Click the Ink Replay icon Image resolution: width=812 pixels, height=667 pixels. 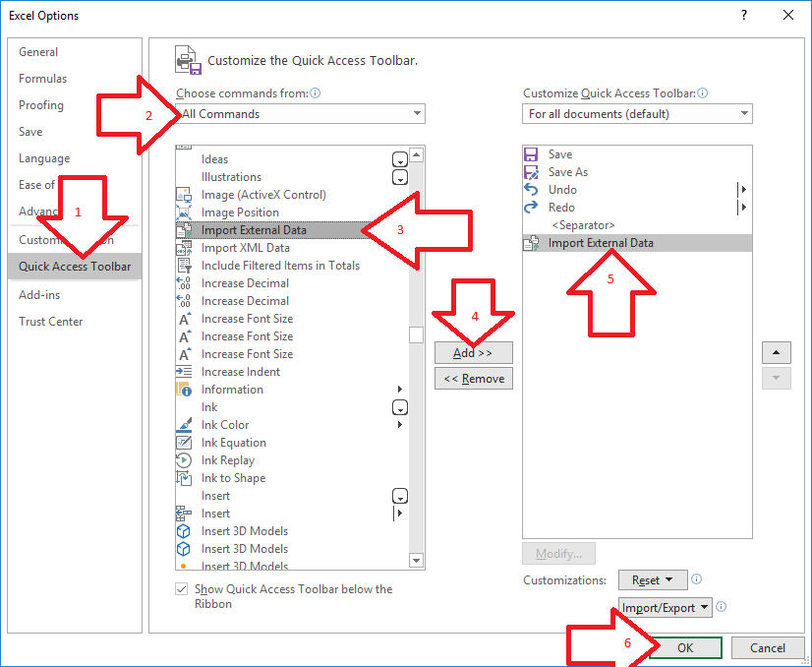point(184,460)
